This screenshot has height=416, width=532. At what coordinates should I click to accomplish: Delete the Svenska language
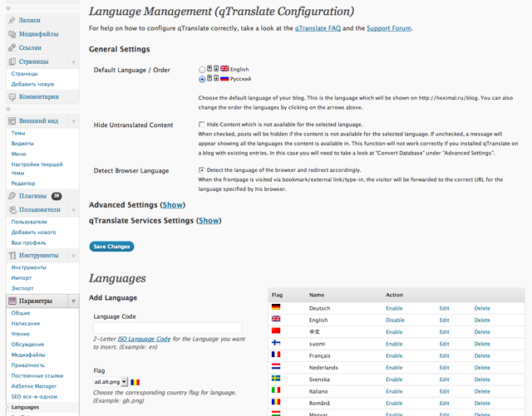click(x=482, y=379)
